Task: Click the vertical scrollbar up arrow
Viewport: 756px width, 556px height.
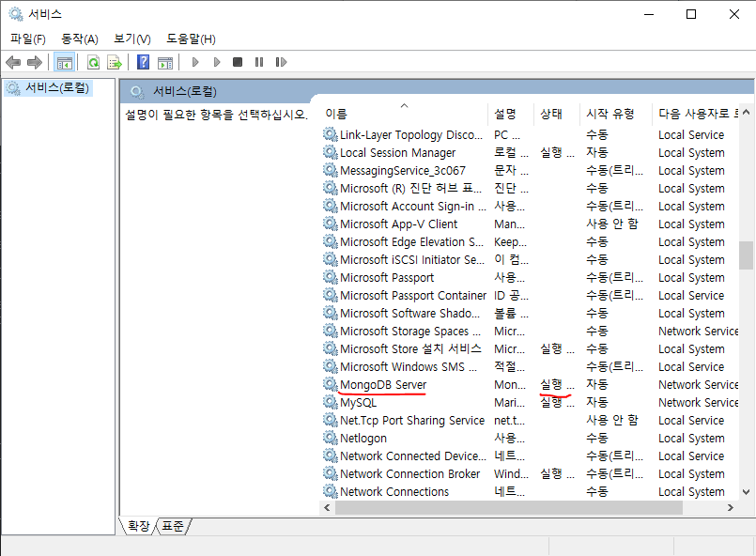Action: pos(747,112)
